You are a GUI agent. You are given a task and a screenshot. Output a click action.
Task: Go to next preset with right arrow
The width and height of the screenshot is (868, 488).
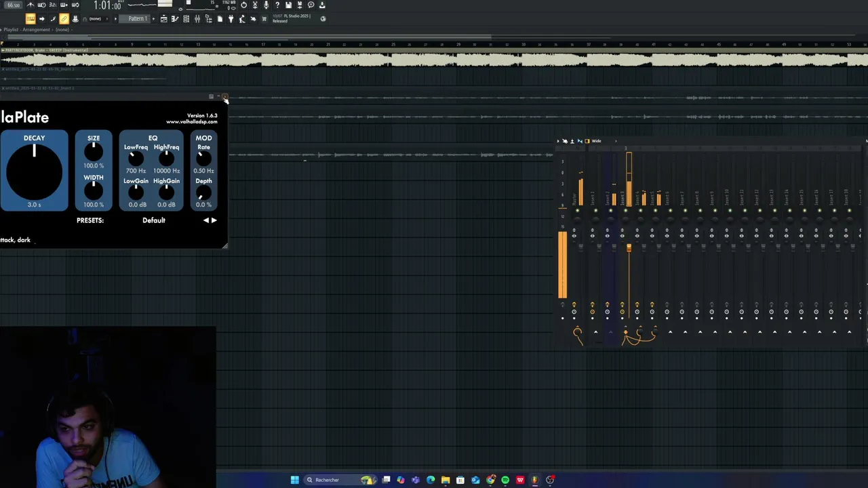click(x=214, y=220)
